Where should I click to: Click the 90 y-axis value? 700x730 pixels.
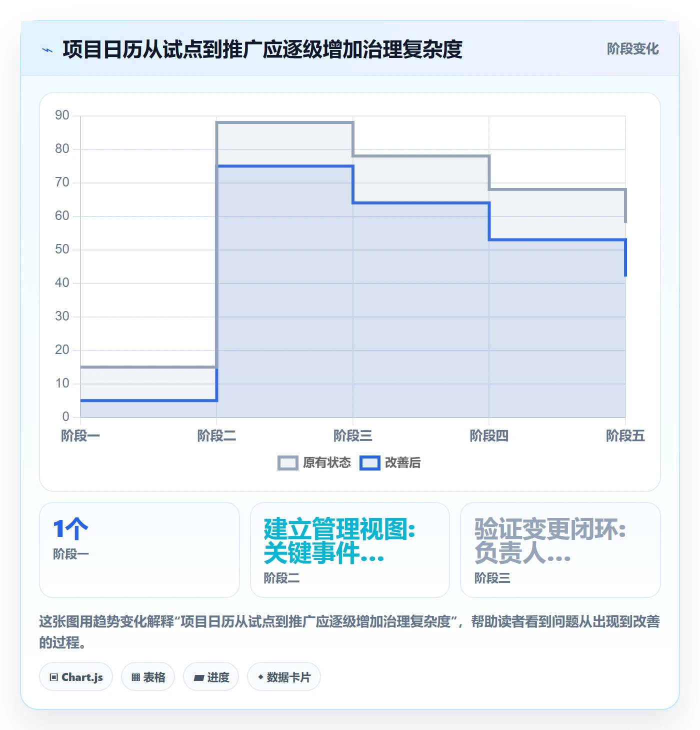tap(62, 115)
